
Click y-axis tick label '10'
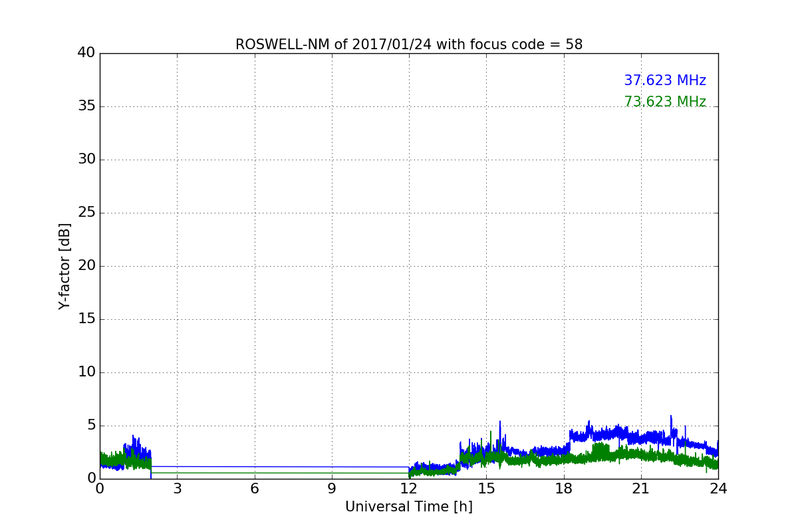click(86, 372)
